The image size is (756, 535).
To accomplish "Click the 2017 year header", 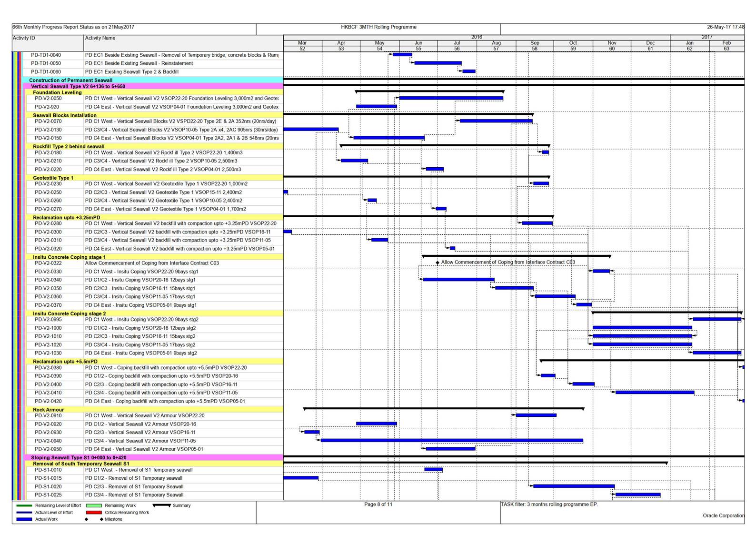I will (707, 37).
